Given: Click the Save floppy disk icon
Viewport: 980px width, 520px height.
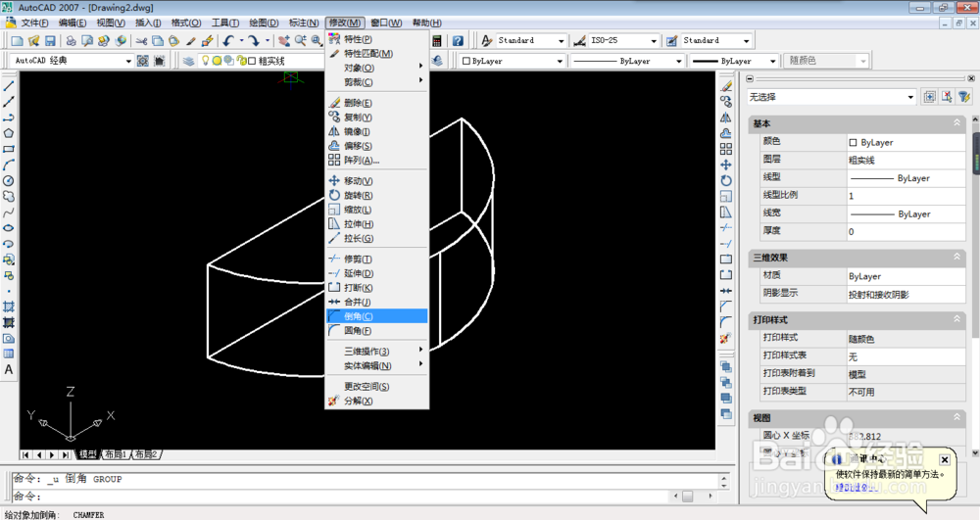Looking at the screenshot, I should [x=50, y=40].
